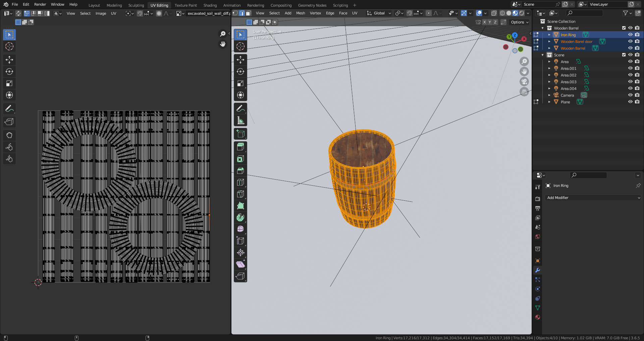Screen dimensions: 644x341
Task: Expand the Area.004 outliner entry
Action: point(549,88)
